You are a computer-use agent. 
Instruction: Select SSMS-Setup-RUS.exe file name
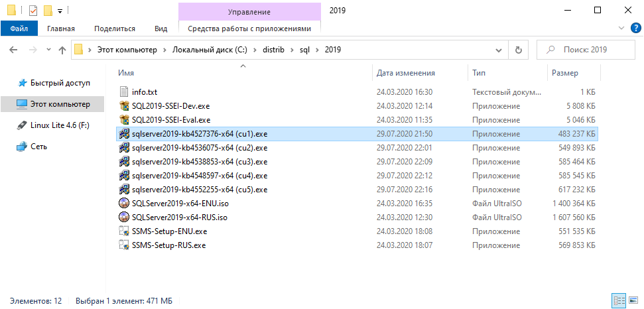[x=169, y=245]
